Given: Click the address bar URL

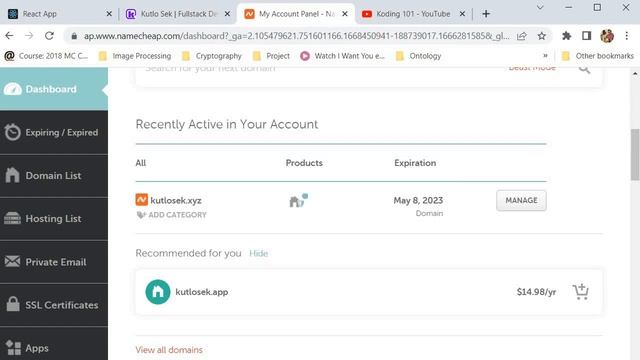Looking at the screenshot, I should (297, 36).
